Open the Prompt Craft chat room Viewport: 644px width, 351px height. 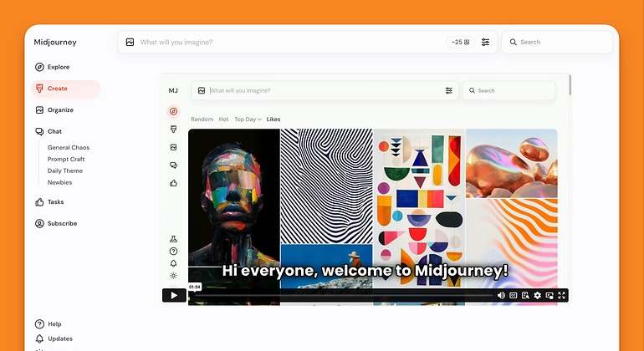tap(66, 159)
